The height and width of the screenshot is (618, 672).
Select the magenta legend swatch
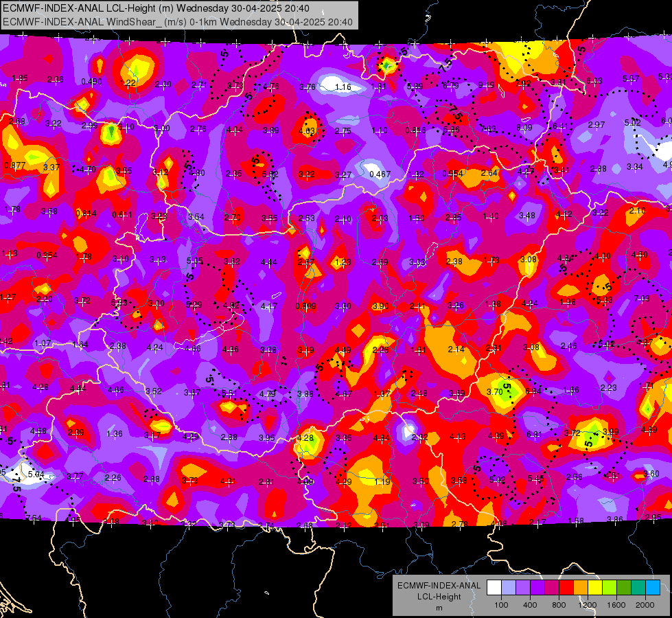point(552,587)
